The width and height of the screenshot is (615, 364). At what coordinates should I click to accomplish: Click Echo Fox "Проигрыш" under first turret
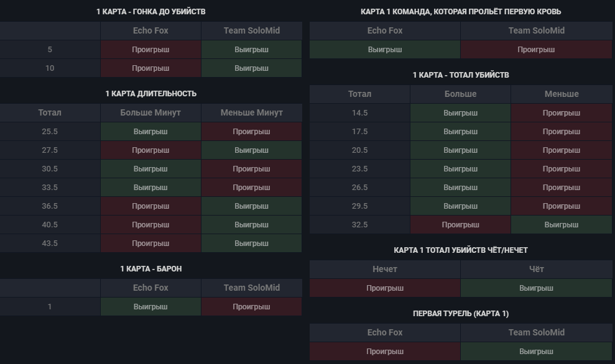point(385,352)
